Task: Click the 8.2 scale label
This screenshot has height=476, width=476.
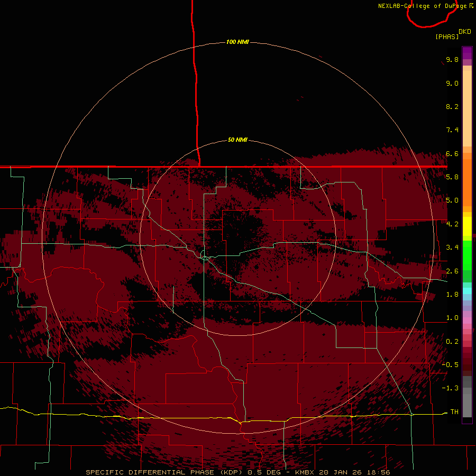Action: click(x=452, y=106)
